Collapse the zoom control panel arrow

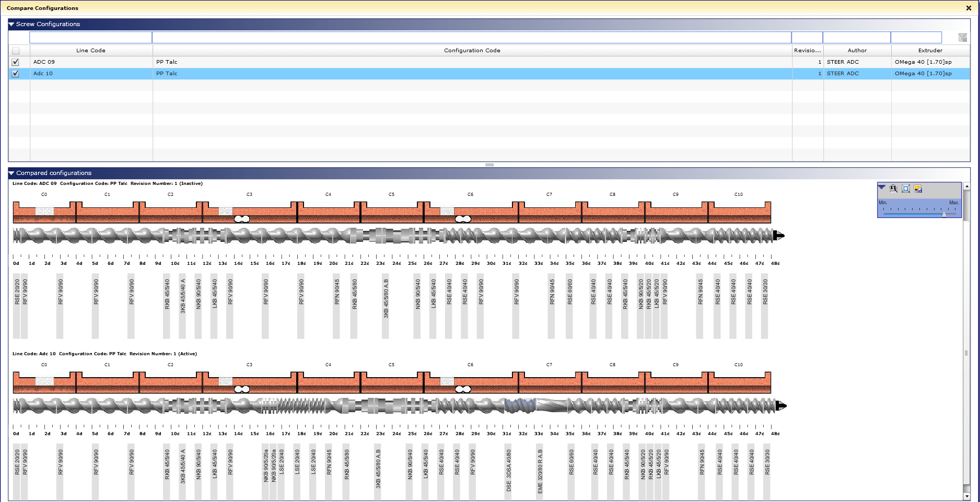[x=882, y=188]
